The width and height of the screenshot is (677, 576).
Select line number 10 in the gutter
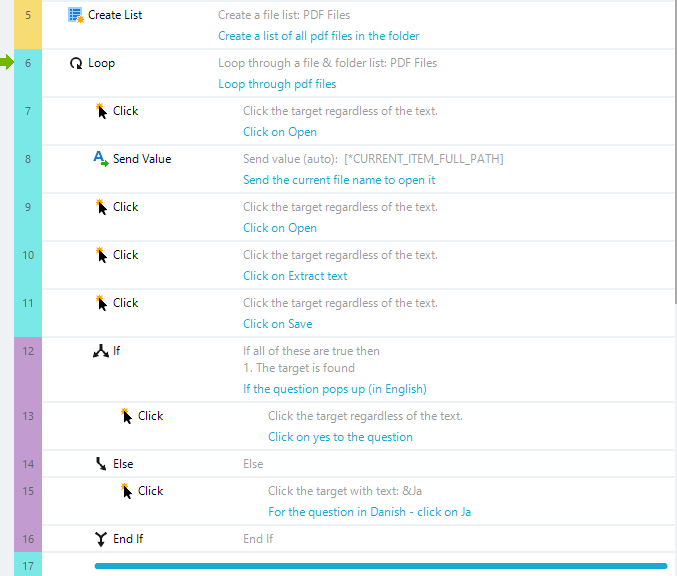pyautogui.click(x=28, y=255)
